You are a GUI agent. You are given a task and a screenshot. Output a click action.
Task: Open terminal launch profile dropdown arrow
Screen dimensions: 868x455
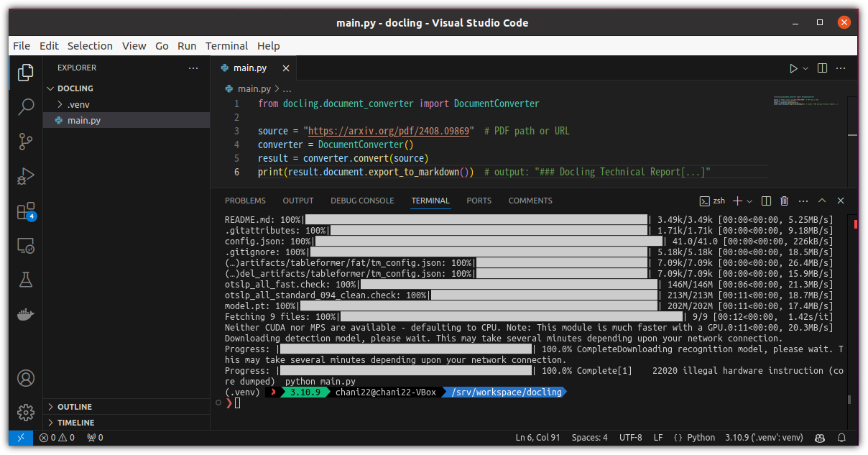pyautogui.click(x=749, y=201)
